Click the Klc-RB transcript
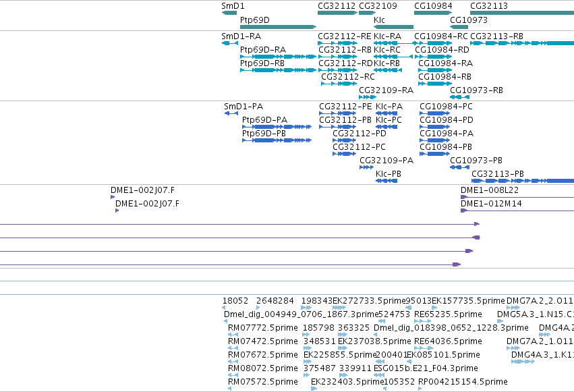Viewport: 574px width, 392px height. click(387, 70)
